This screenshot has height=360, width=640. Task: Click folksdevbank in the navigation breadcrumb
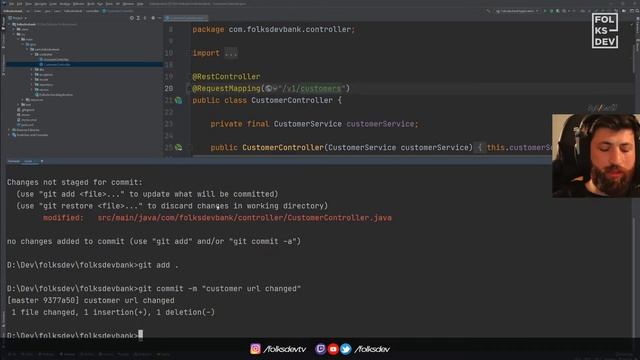12,11
